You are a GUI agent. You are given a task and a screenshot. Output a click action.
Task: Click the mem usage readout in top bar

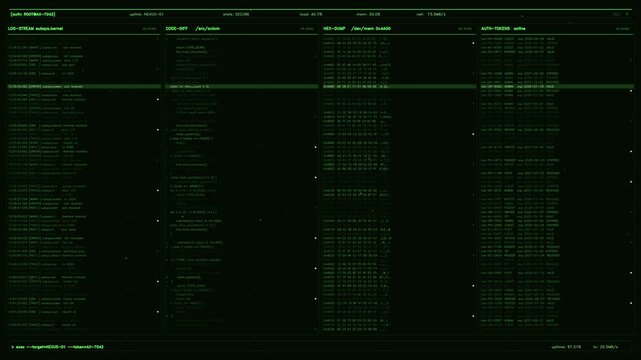(x=368, y=14)
